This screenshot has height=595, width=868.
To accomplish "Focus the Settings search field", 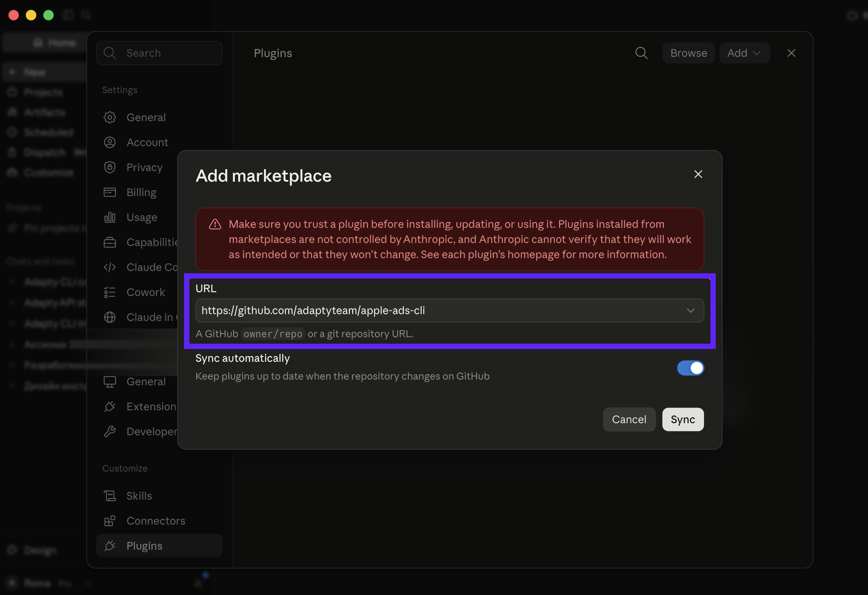I will pyautogui.click(x=159, y=53).
